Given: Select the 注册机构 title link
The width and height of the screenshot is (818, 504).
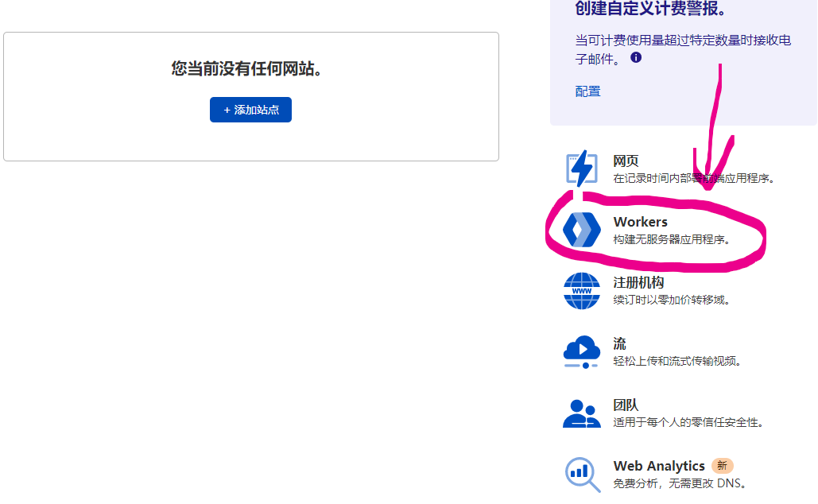Looking at the screenshot, I should coord(638,282).
